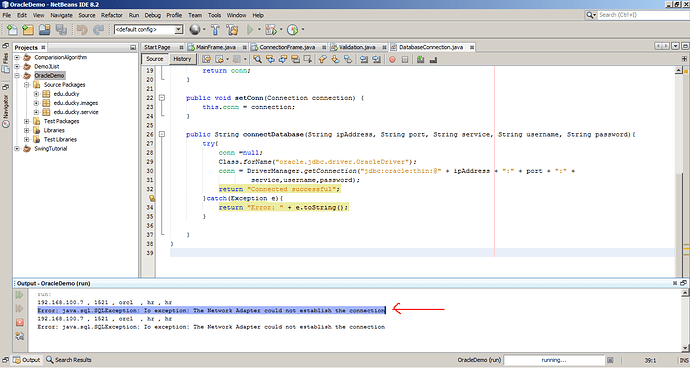This screenshot has height=368, width=690.
Task: Click Stop Macro Recording square icon
Action: (x=405, y=59)
